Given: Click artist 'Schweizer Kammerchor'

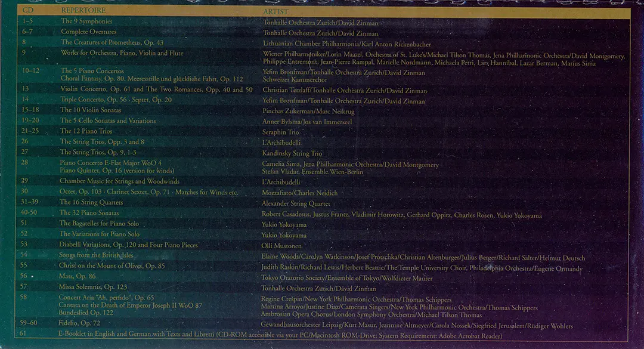Looking at the screenshot, I should click(295, 80).
